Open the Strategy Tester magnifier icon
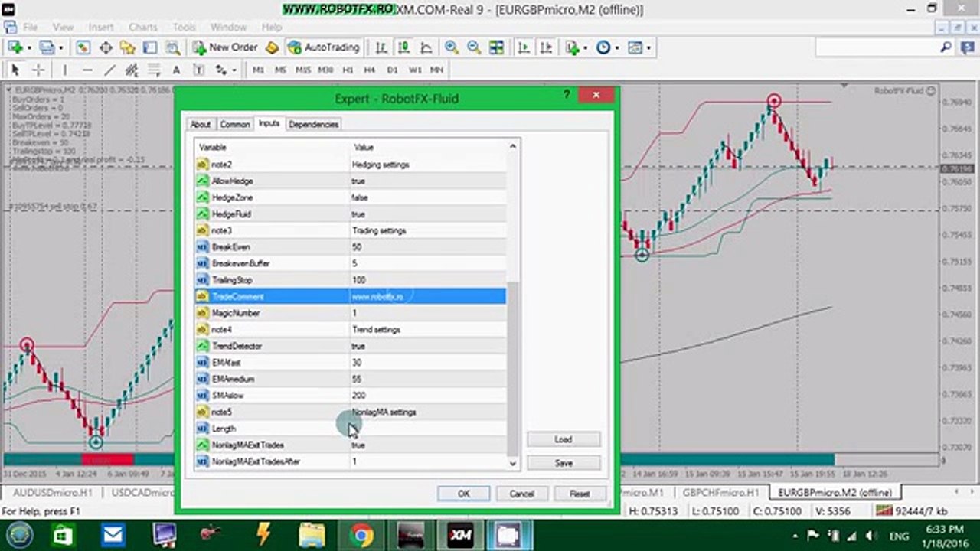The image size is (980, 551). [173, 47]
